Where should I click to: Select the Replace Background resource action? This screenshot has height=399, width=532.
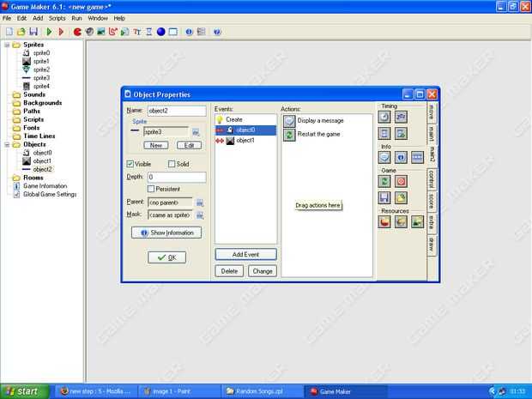click(x=417, y=222)
